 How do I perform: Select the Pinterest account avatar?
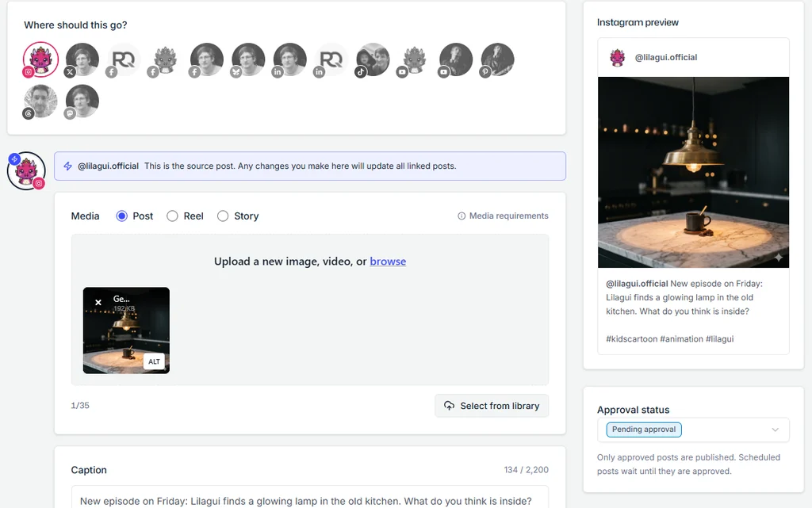(497, 59)
